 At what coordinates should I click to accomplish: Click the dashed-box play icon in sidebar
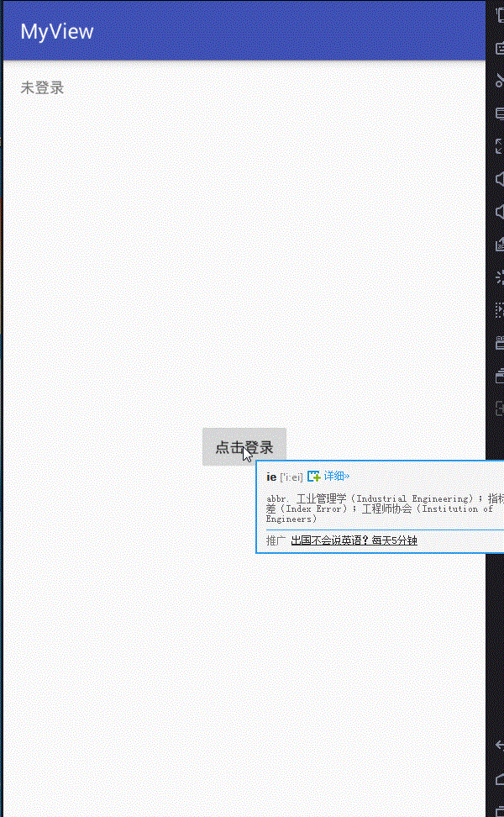point(499,310)
